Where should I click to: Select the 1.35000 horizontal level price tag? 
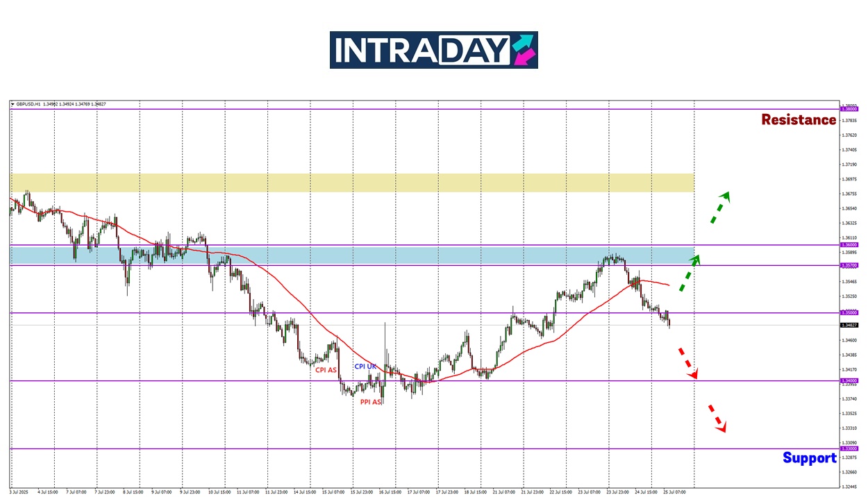tap(849, 312)
